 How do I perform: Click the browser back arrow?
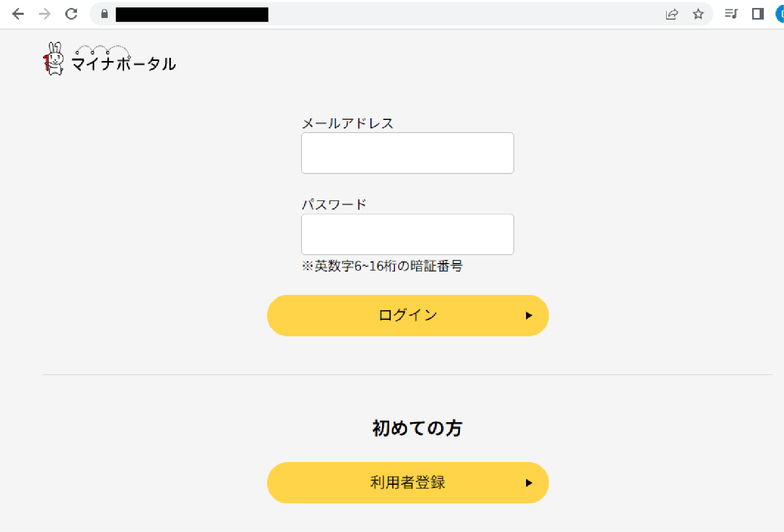[18, 14]
